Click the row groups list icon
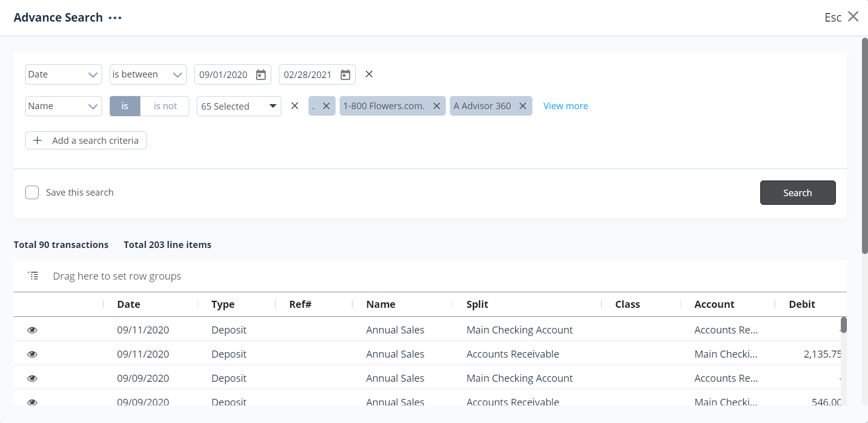Screen dimensions: 868x423 pos(33,276)
